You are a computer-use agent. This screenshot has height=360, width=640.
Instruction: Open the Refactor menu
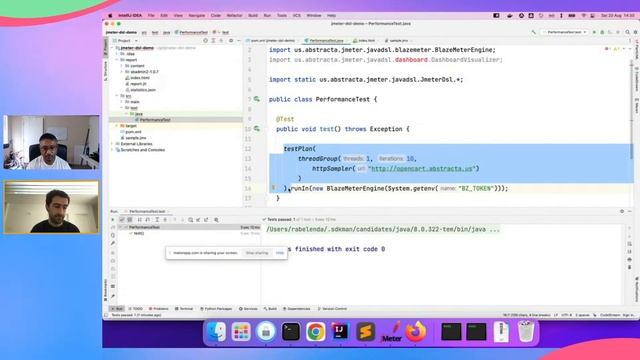234,16
